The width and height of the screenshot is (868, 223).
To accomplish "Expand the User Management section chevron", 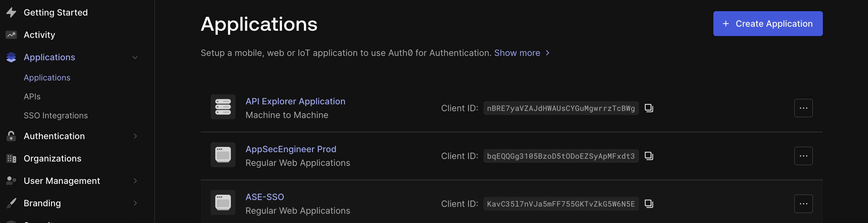I will coord(135,181).
